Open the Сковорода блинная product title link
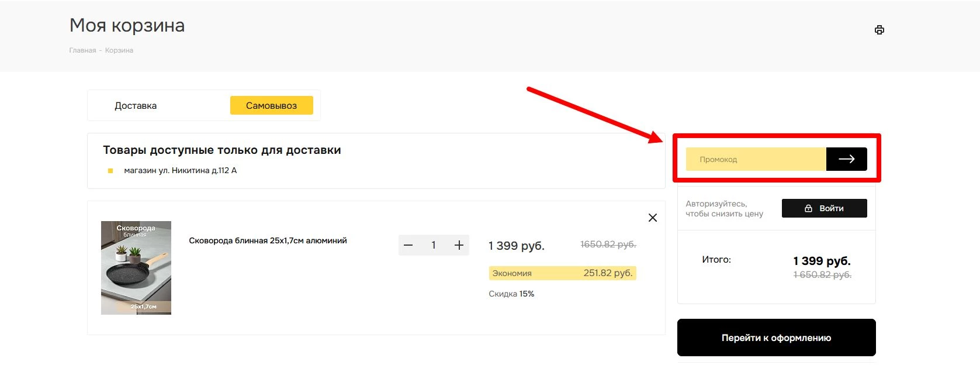 [x=268, y=240]
